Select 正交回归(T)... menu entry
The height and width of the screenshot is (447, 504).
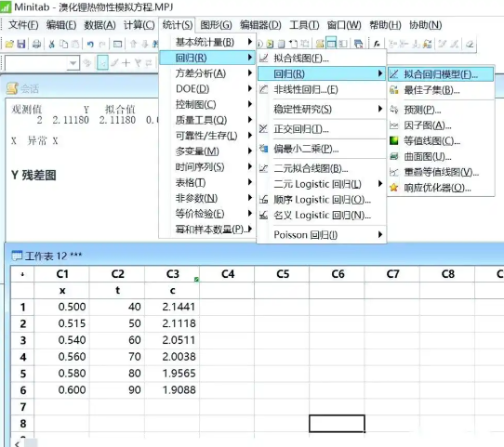point(322,129)
